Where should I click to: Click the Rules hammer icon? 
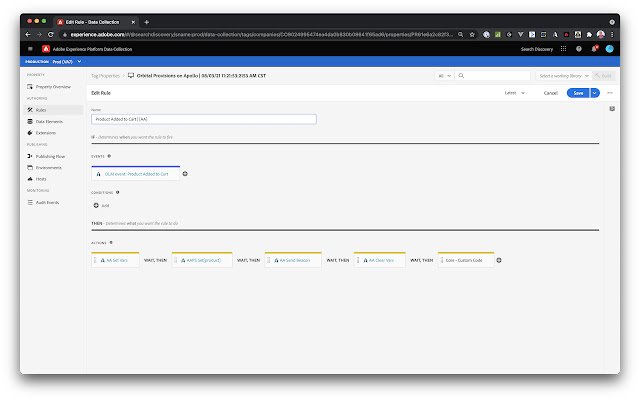30,110
